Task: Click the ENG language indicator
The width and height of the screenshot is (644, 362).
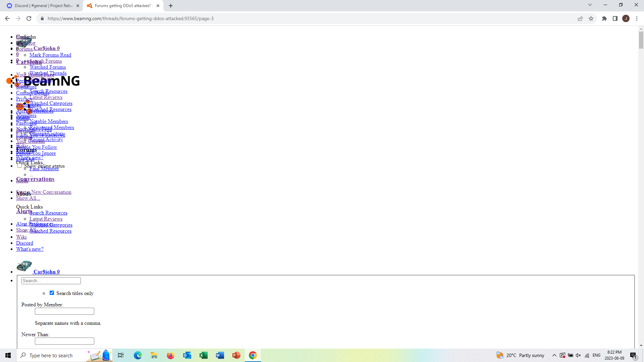Action: [x=596, y=355]
